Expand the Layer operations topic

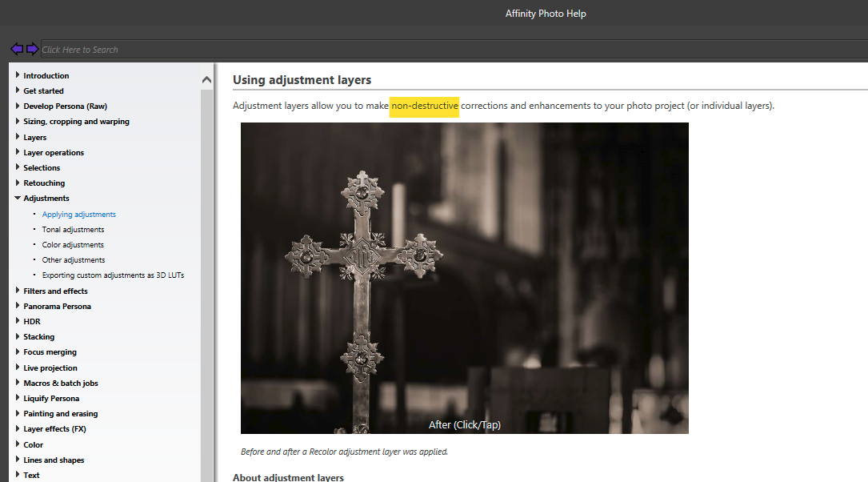pyautogui.click(x=17, y=152)
